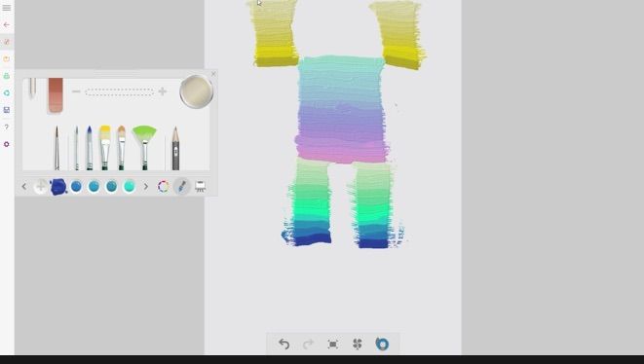Decrease brush size with minus button
The height and width of the screenshot is (364, 644).
pos(76,91)
